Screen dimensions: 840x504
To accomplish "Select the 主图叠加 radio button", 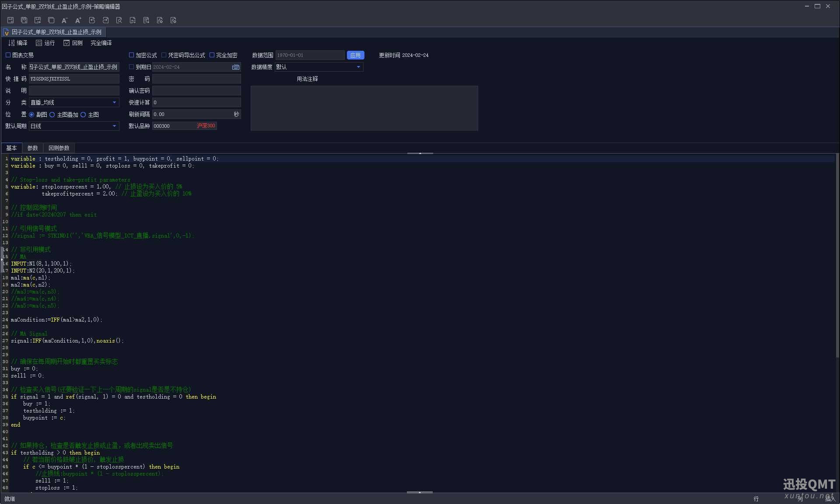I will pos(52,115).
